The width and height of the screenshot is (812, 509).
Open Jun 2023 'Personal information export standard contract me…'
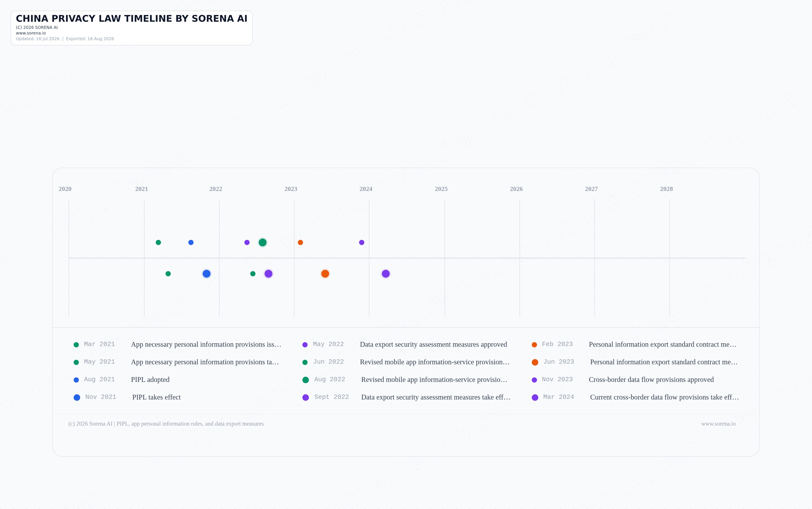click(664, 362)
